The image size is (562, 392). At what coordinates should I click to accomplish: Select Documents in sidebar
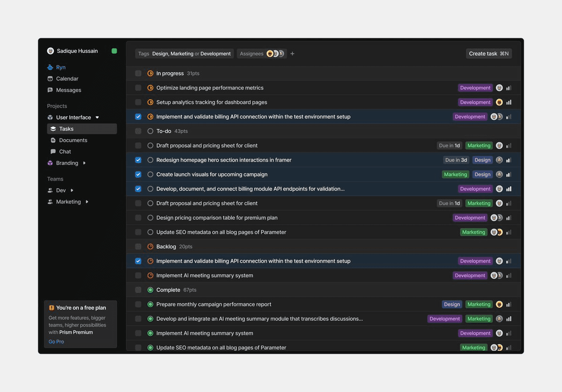point(73,140)
